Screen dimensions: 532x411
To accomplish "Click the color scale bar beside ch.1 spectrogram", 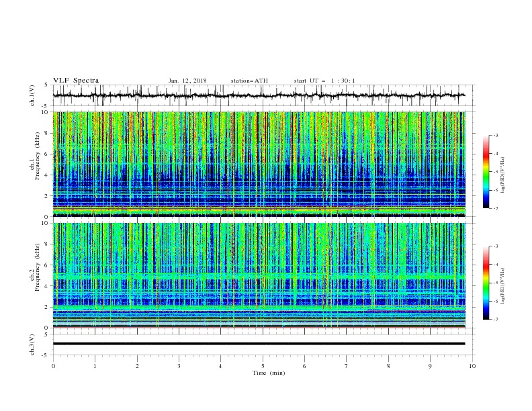I will (486, 172).
